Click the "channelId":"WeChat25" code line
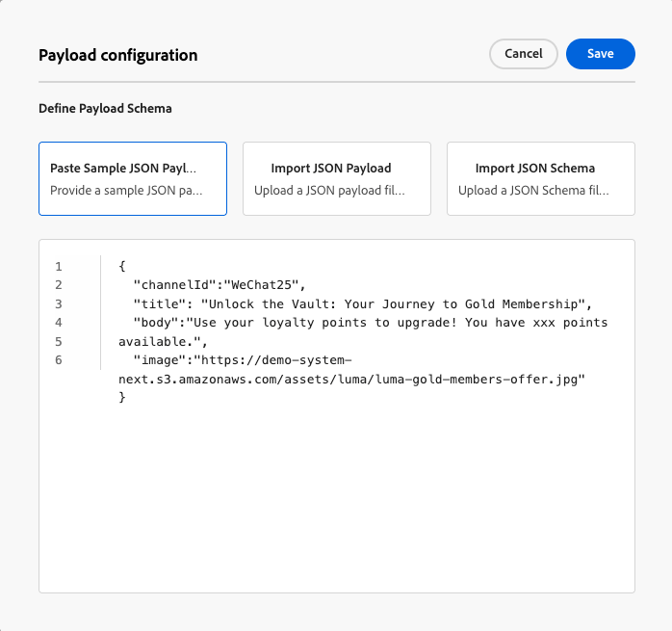Image resolution: width=672 pixels, height=631 pixels. click(x=220, y=285)
